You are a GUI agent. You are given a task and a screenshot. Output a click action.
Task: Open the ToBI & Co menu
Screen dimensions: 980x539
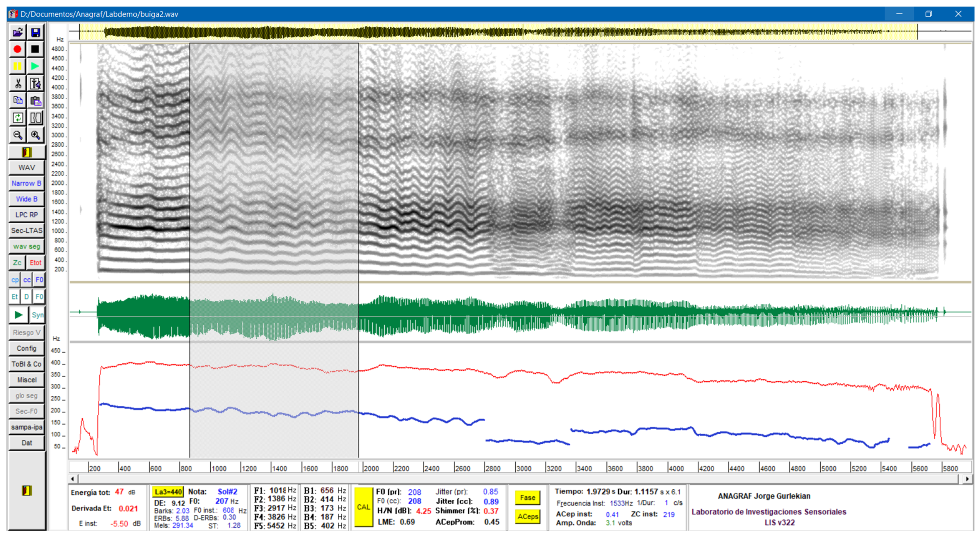click(26, 365)
